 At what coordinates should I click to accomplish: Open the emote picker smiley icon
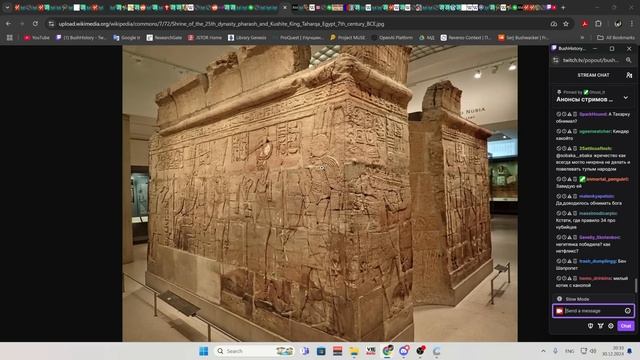click(628, 311)
